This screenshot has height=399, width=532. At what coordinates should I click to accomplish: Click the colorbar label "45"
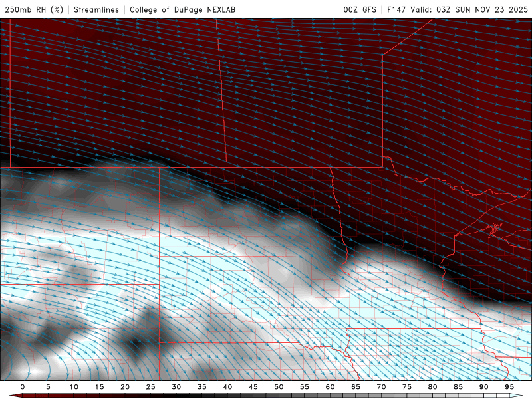point(253,387)
